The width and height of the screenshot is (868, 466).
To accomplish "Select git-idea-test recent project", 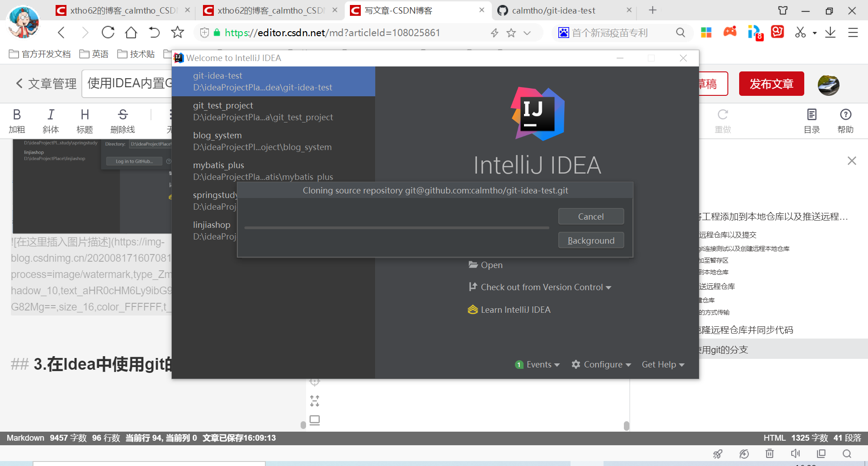I will (x=273, y=81).
